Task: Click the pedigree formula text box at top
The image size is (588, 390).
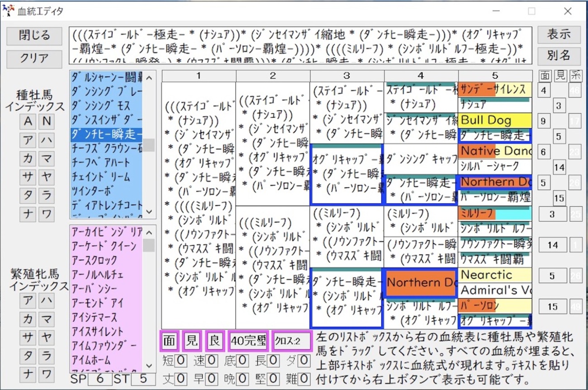Action: [299, 43]
